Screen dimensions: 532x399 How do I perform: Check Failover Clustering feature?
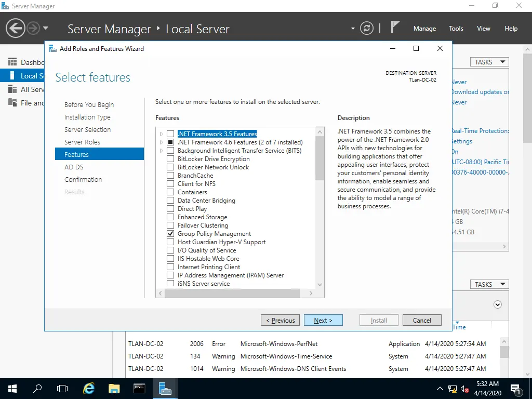[x=170, y=225]
